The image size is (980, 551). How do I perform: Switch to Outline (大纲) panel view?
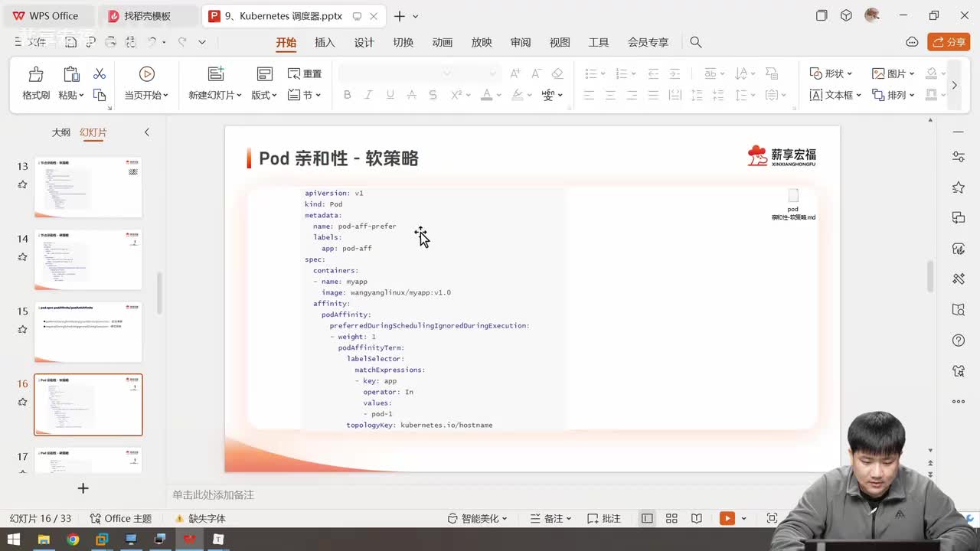(61, 132)
